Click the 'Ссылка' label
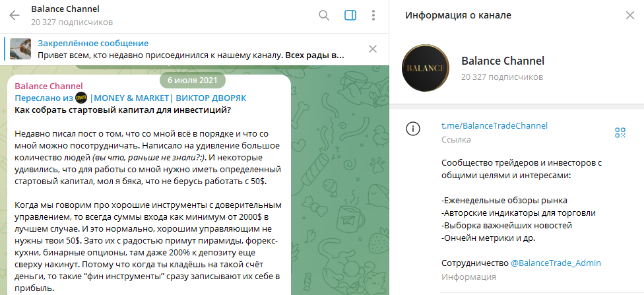 [457, 140]
